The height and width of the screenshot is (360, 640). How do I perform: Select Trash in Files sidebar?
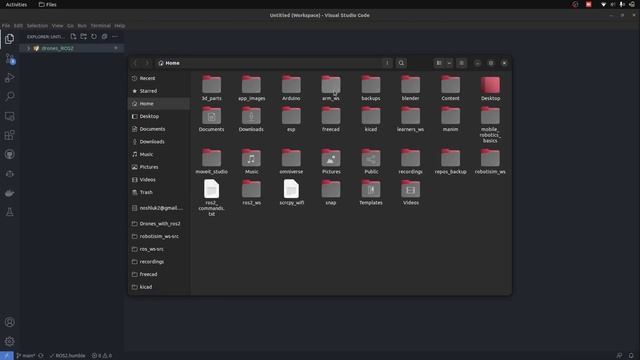click(159, 192)
